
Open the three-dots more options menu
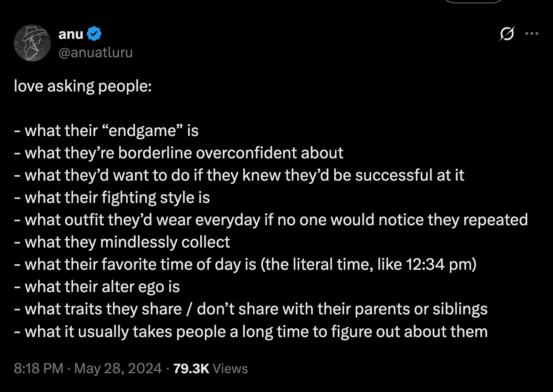pyautogui.click(x=532, y=34)
